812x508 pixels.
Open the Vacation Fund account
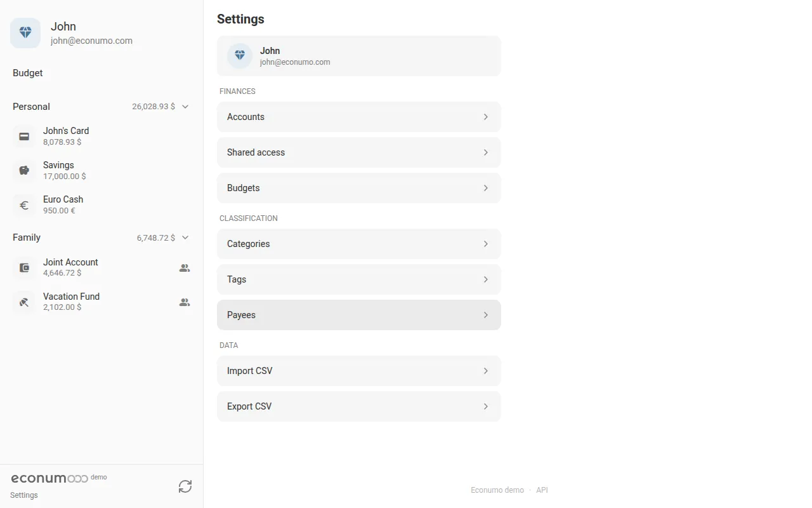(x=101, y=302)
